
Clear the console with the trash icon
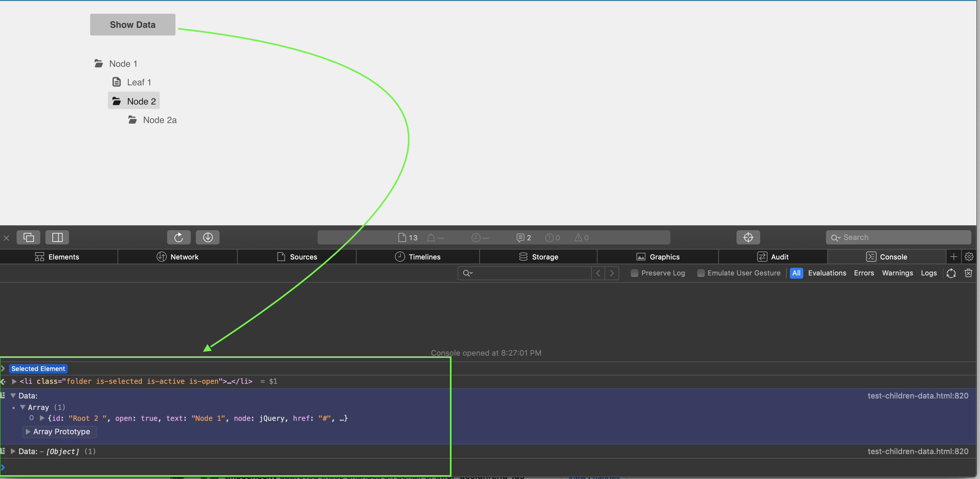(x=968, y=273)
